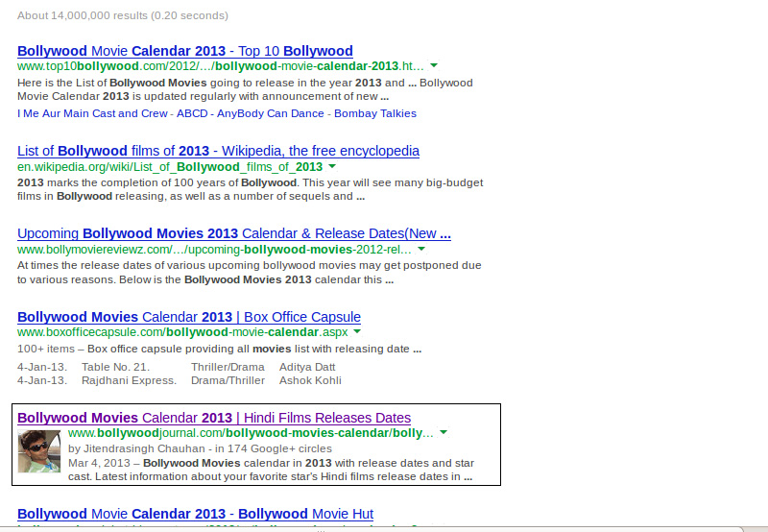768x532 pixels.
Task: Expand dropdown arrow next to bollywoodjournal.com URL
Action: pos(444,433)
